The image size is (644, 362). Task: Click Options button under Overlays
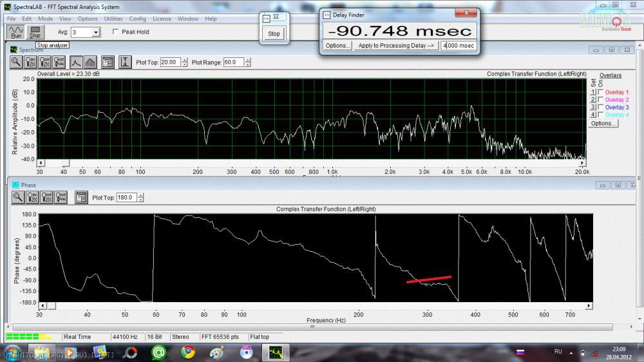[603, 123]
